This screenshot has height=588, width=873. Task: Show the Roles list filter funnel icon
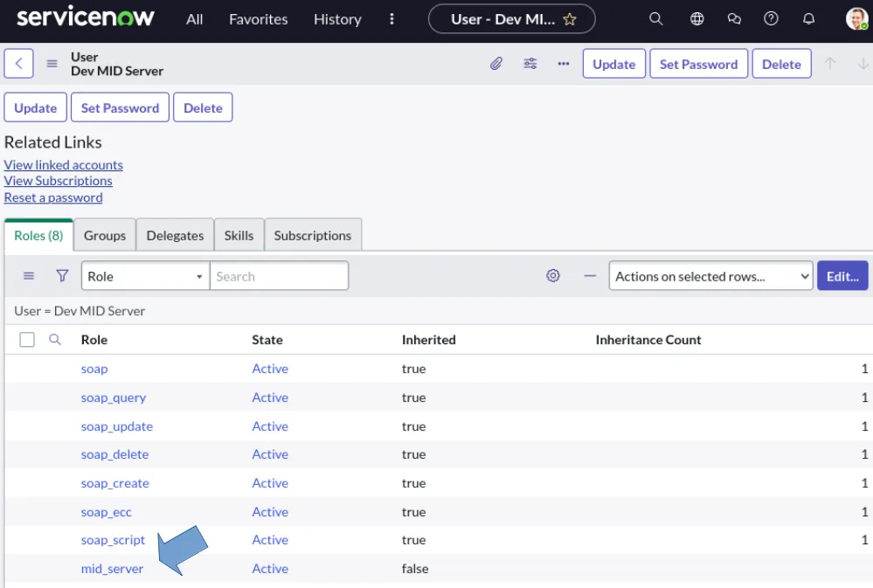pos(62,275)
